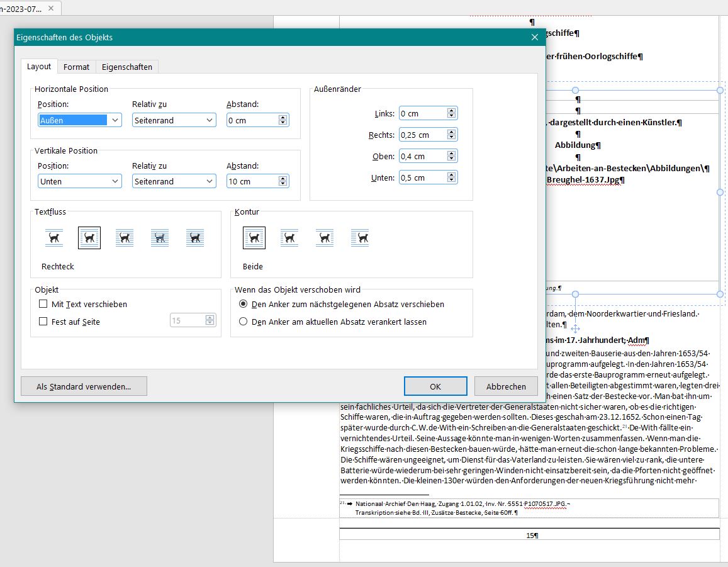Select the top-and-bottom text flow icon
The height and width of the screenshot is (567, 728).
tap(54, 238)
